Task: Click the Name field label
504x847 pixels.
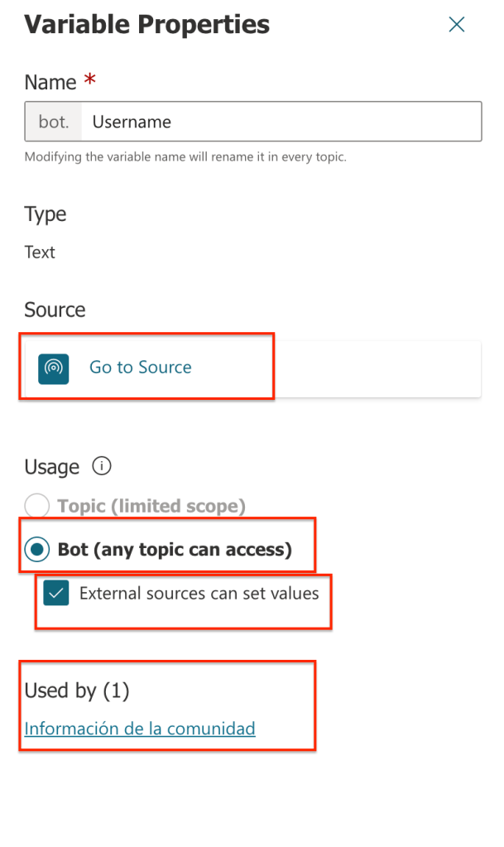Action: click(x=50, y=82)
